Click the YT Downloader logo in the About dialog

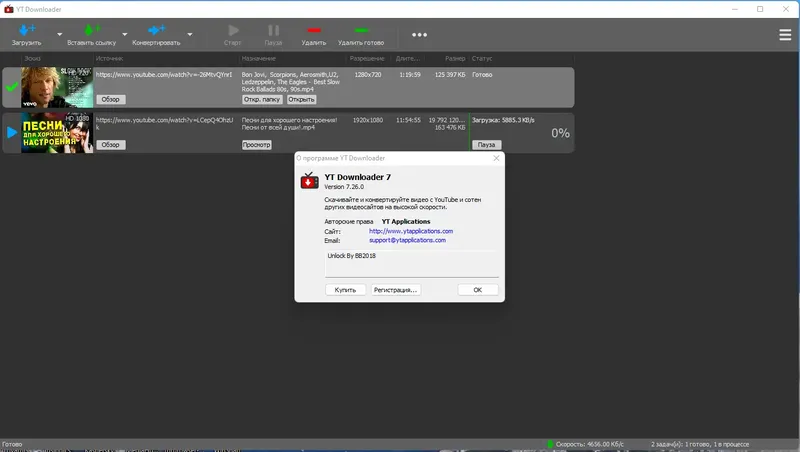point(309,181)
